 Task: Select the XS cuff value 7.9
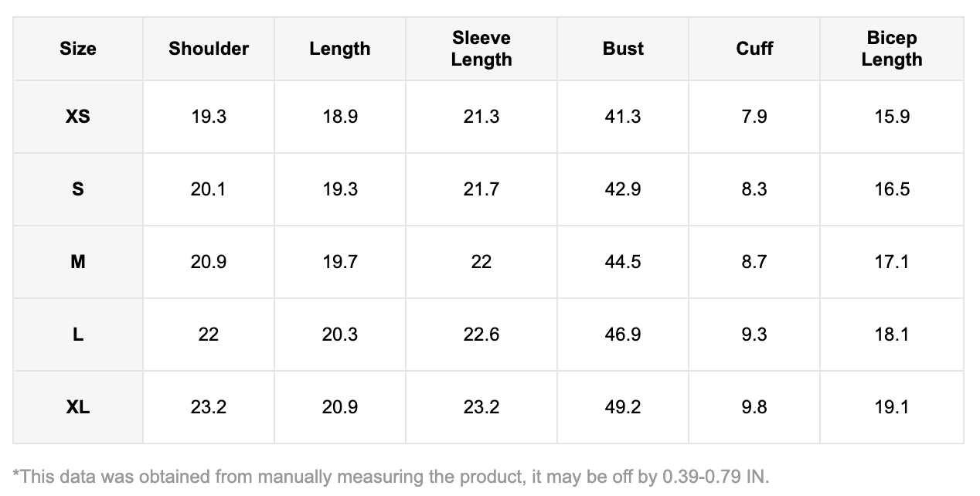click(x=754, y=117)
